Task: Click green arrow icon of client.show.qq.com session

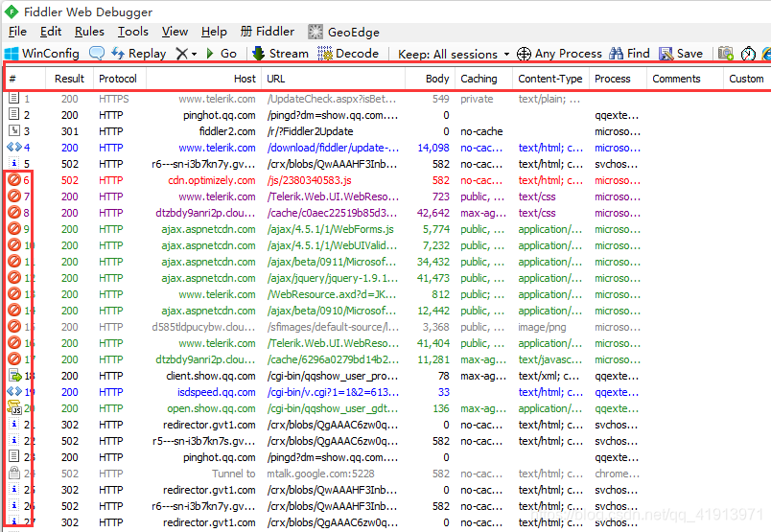Action: (15, 376)
